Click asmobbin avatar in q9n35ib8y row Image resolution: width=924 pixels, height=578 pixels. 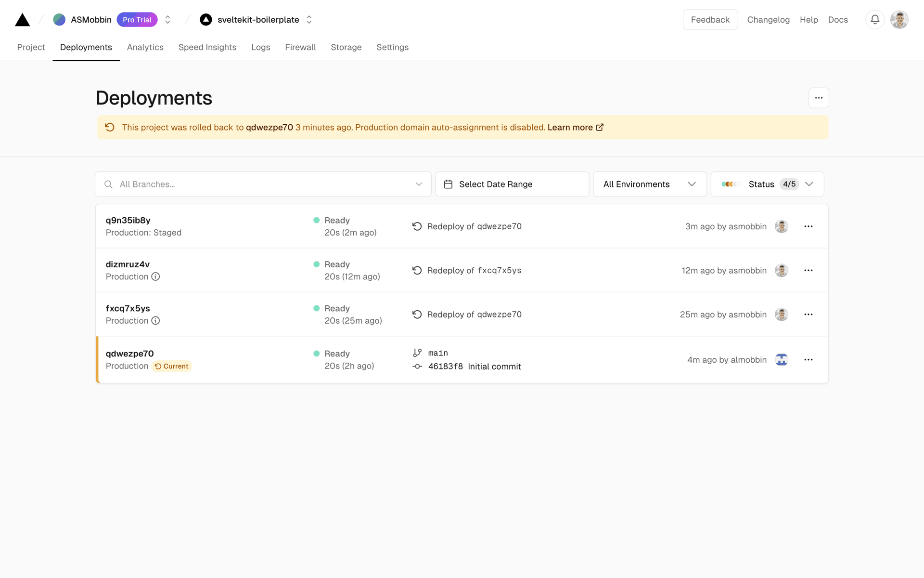(781, 226)
